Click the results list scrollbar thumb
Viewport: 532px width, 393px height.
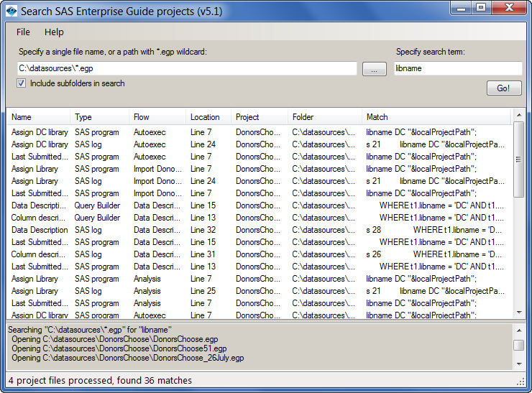[519, 159]
